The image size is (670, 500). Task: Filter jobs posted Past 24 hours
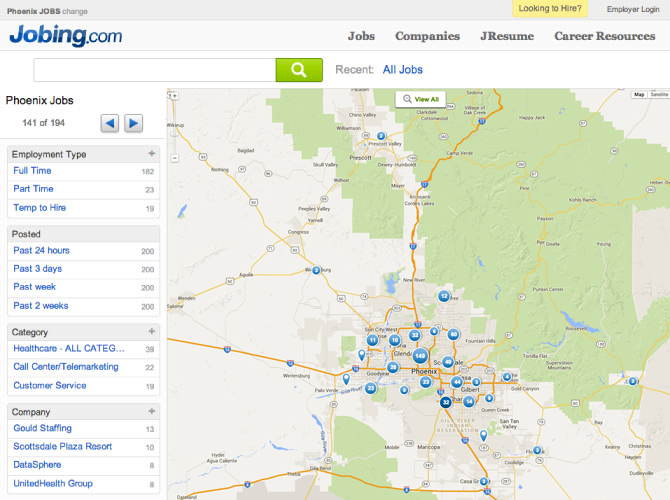click(41, 250)
